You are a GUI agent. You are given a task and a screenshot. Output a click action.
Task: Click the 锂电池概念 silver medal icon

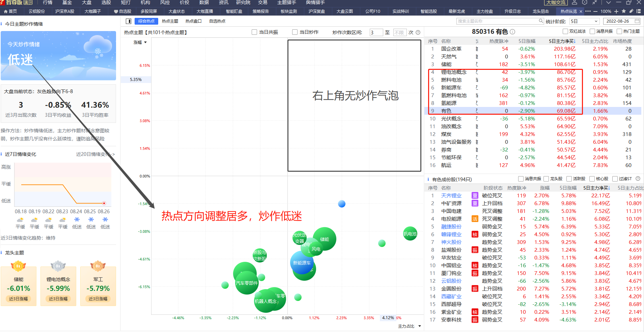(58, 266)
